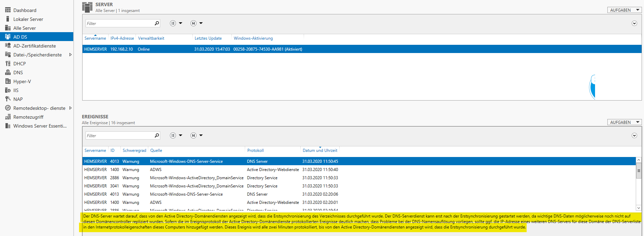Open Remotezugriff in the sidebar
Screen dimensions: 644x236
pyautogui.click(x=28, y=117)
